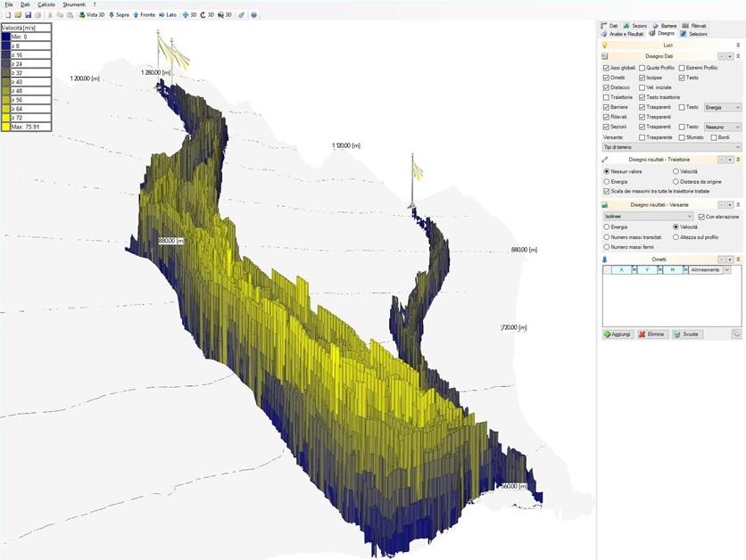The height and width of the screenshot is (560, 746).
Task: Click the Aggiungi button
Action: pyautogui.click(x=618, y=334)
